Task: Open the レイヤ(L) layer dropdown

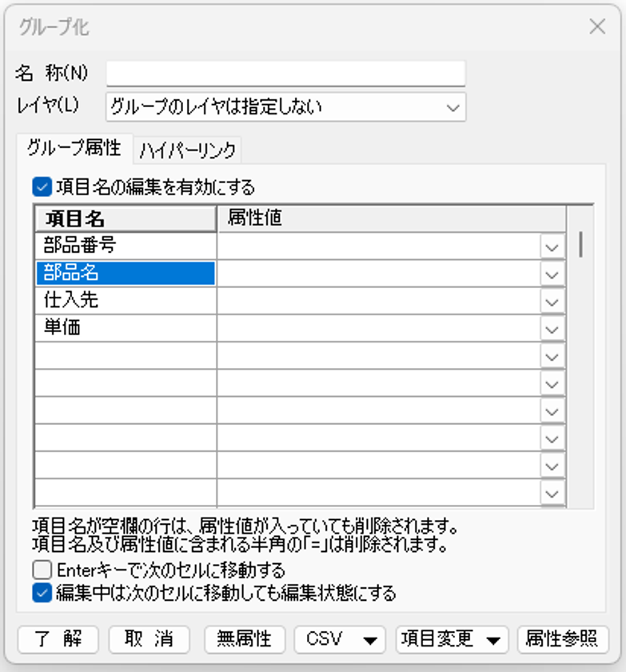Action: pyautogui.click(x=285, y=106)
